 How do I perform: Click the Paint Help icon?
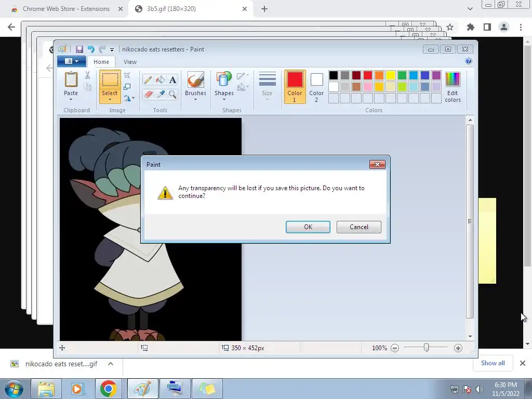[469, 61]
